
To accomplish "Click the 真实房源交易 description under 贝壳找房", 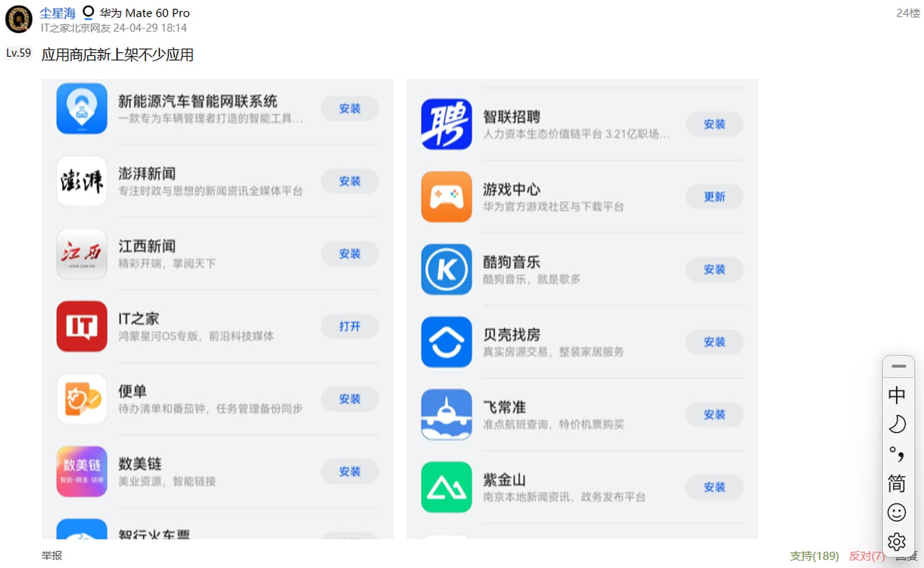I will click(553, 352).
